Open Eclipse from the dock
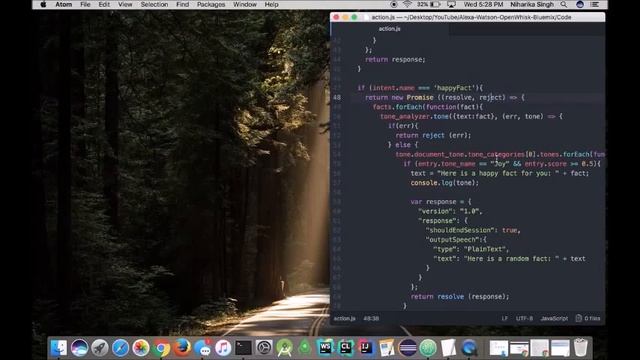This screenshot has width=640, height=360. [x=407, y=348]
